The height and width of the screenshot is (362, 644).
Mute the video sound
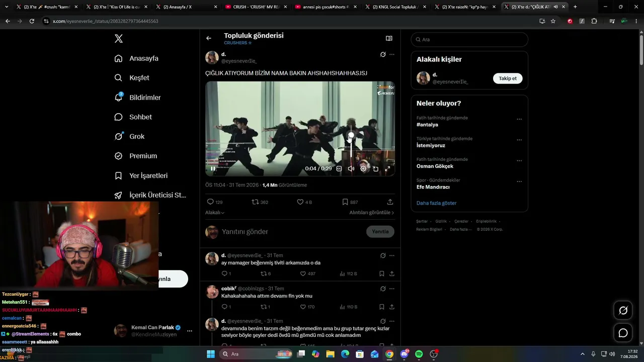point(351,168)
